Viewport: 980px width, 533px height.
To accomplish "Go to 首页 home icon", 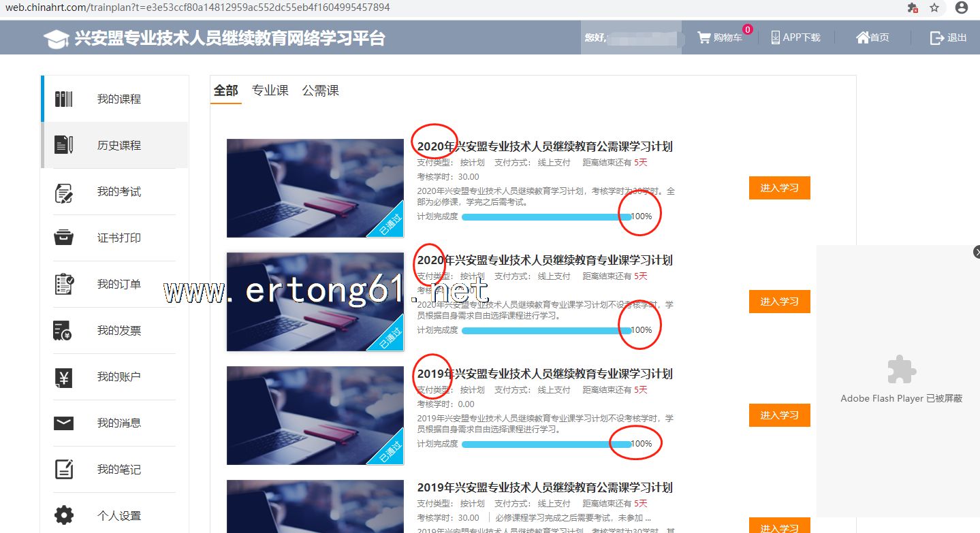I will [x=863, y=37].
